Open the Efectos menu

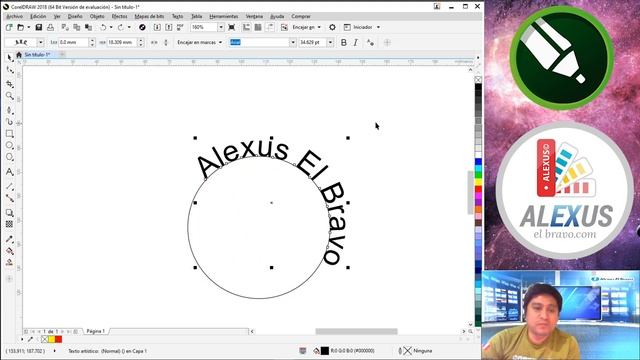[120, 16]
